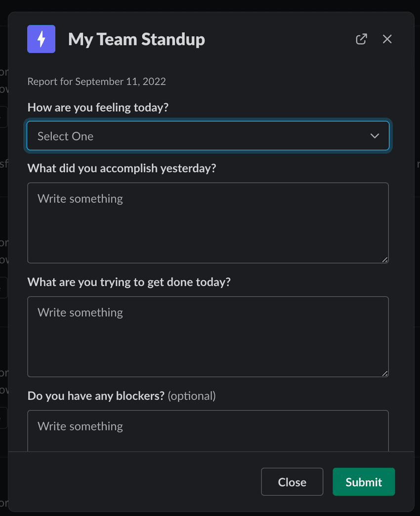Focus the "get done today" text area
This screenshot has height=516, width=420.
click(208, 337)
